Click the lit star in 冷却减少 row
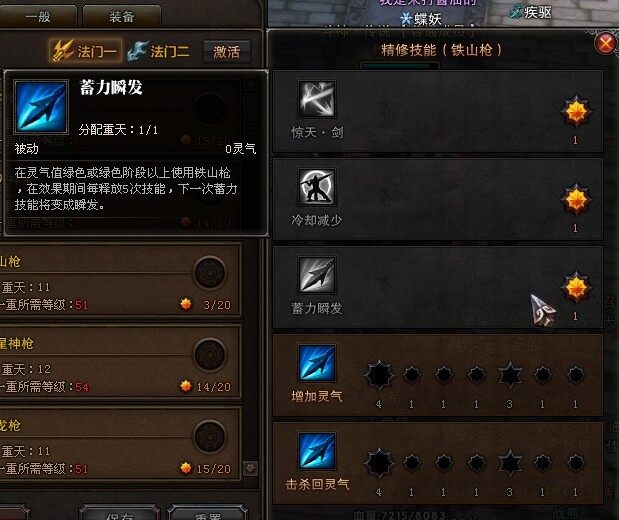The image size is (619, 520). (576, 199)
